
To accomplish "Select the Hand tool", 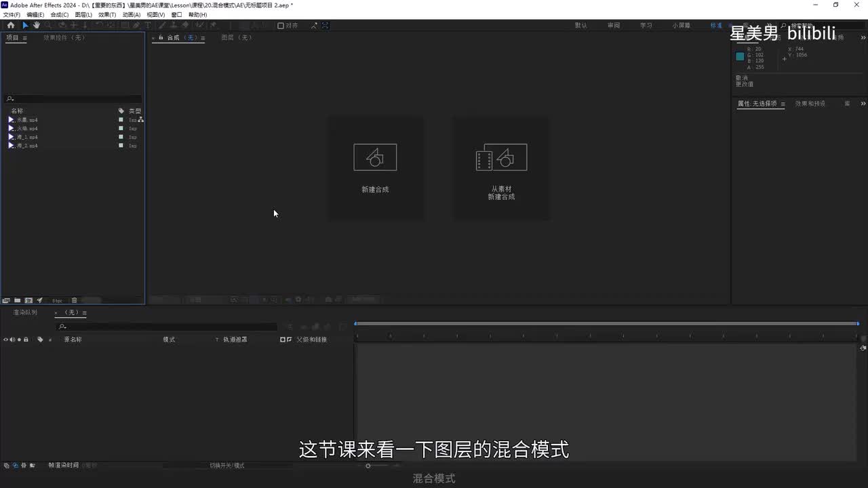I will click(37, 25).
